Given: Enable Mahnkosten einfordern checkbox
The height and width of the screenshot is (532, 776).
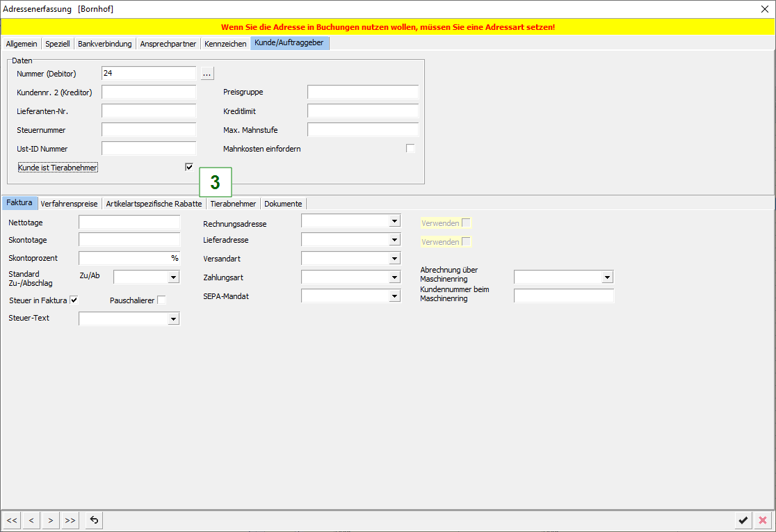Looking at the screenshot, I should 410,148.
